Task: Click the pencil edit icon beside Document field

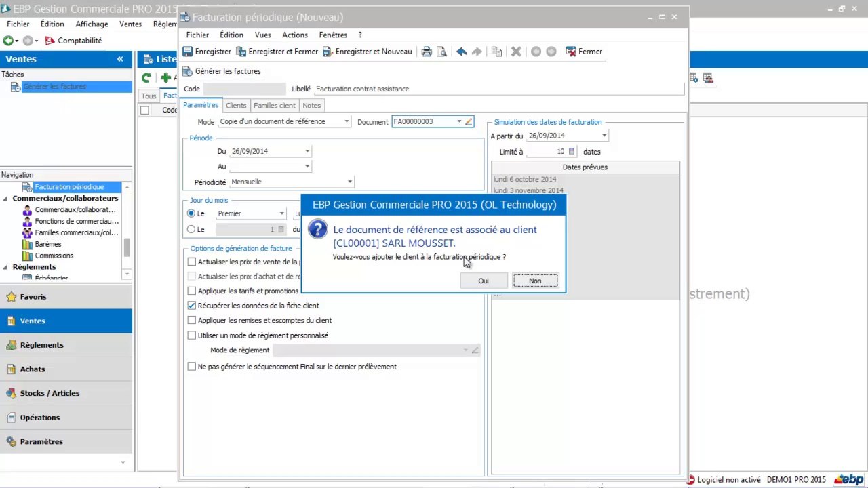Action: pos(469,121)
